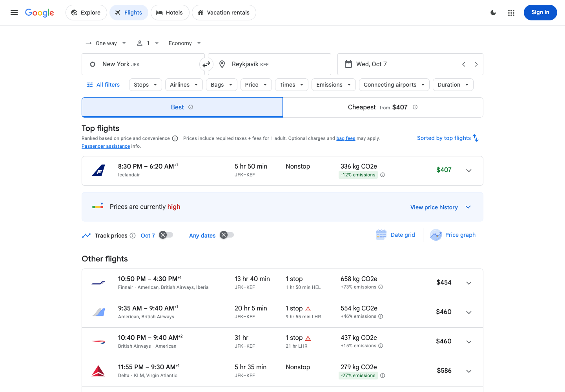This screenshot has height=392, width=565.
Task: Select the Flights tab
Action: point(129,13)
